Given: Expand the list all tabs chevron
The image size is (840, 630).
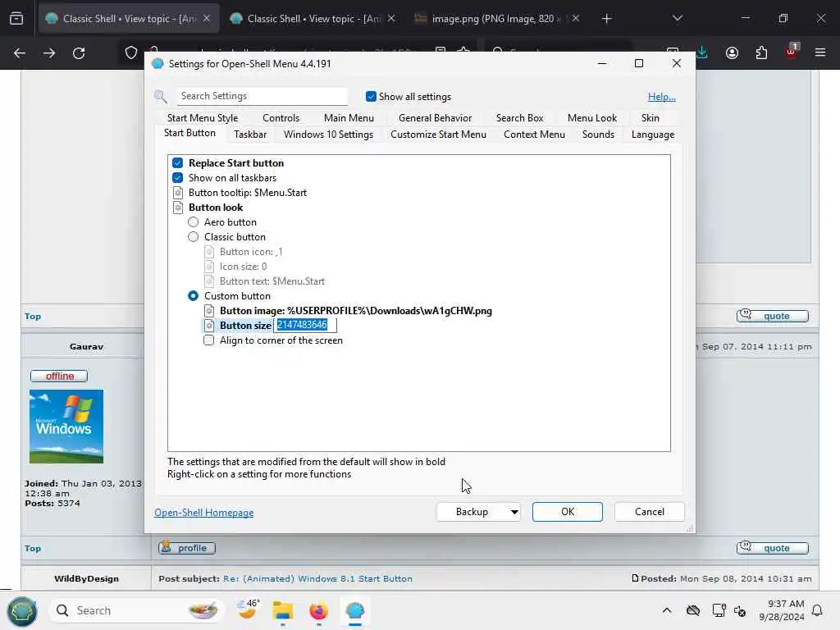Looking at the screenshot, I should point(677,18).
